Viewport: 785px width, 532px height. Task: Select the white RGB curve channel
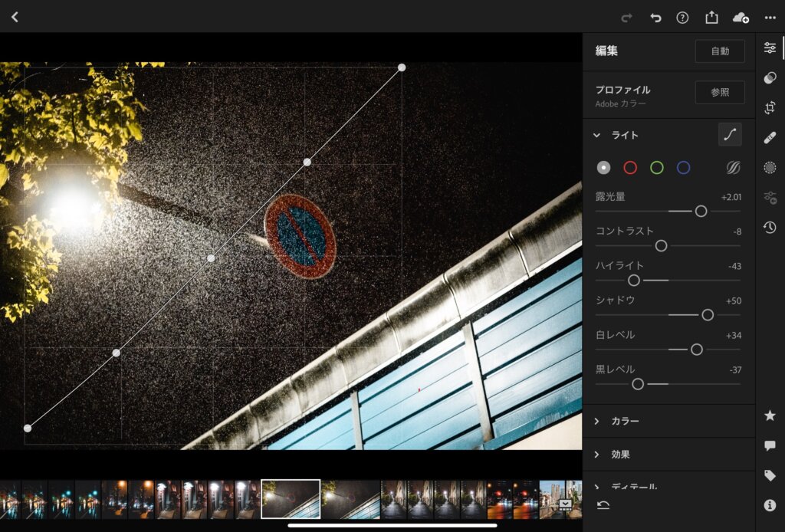(x=604, y=168)
